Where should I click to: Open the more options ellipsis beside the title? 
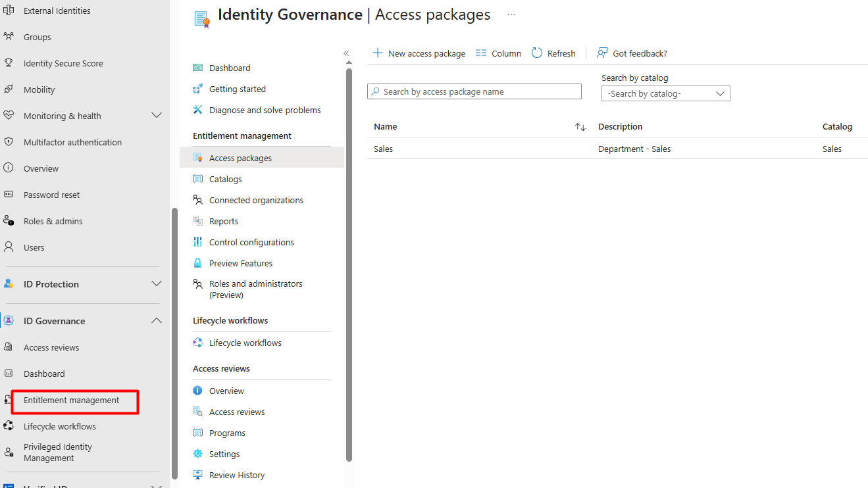511,14
